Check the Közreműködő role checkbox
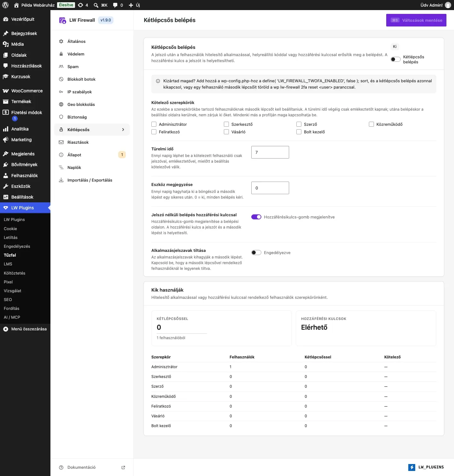 [x=371, y=124]
